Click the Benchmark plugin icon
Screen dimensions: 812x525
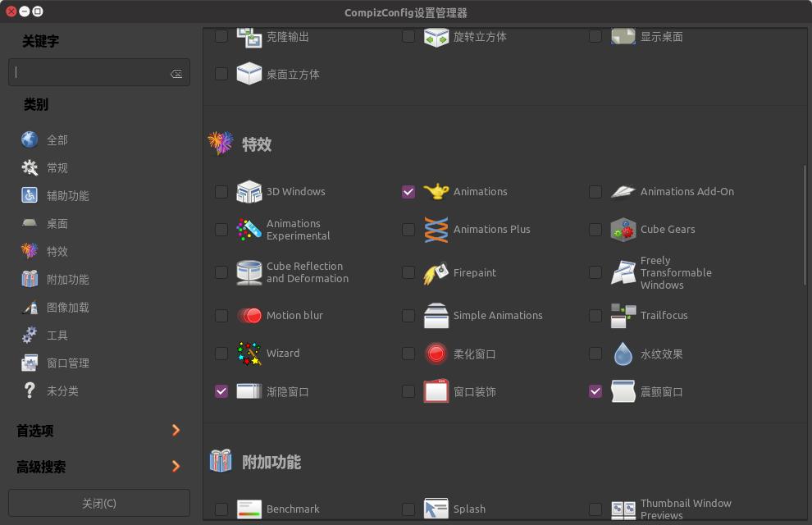coord(249,509)
